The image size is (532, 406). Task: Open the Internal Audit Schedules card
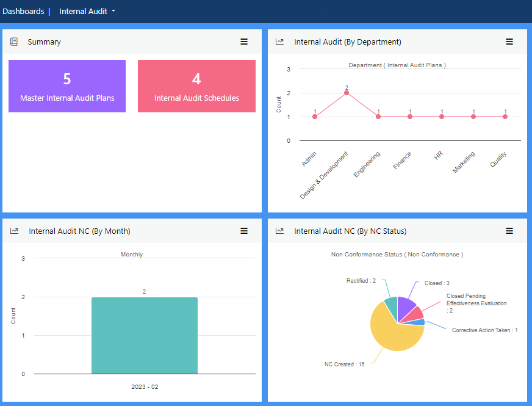click(196, 86)
